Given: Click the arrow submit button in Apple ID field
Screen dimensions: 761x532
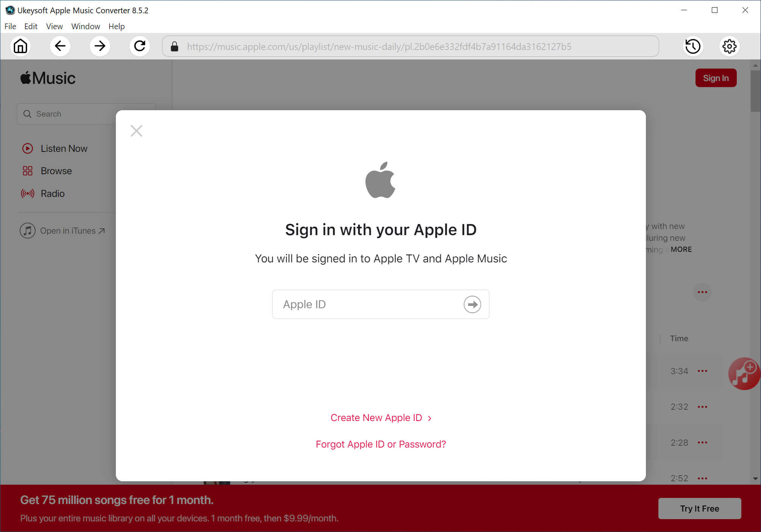Looking at the screenshot, I should (473, 304).
